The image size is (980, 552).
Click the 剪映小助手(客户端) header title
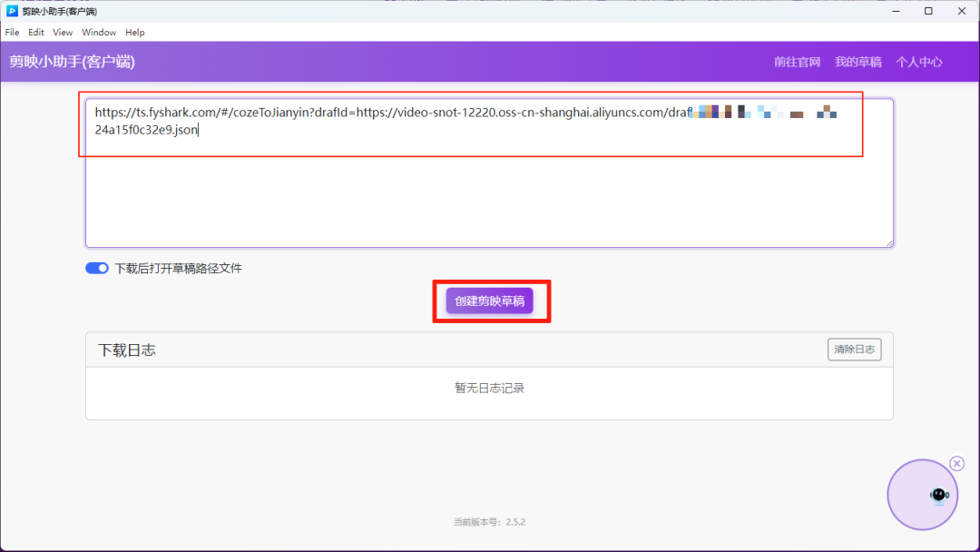tap(72, 62)
